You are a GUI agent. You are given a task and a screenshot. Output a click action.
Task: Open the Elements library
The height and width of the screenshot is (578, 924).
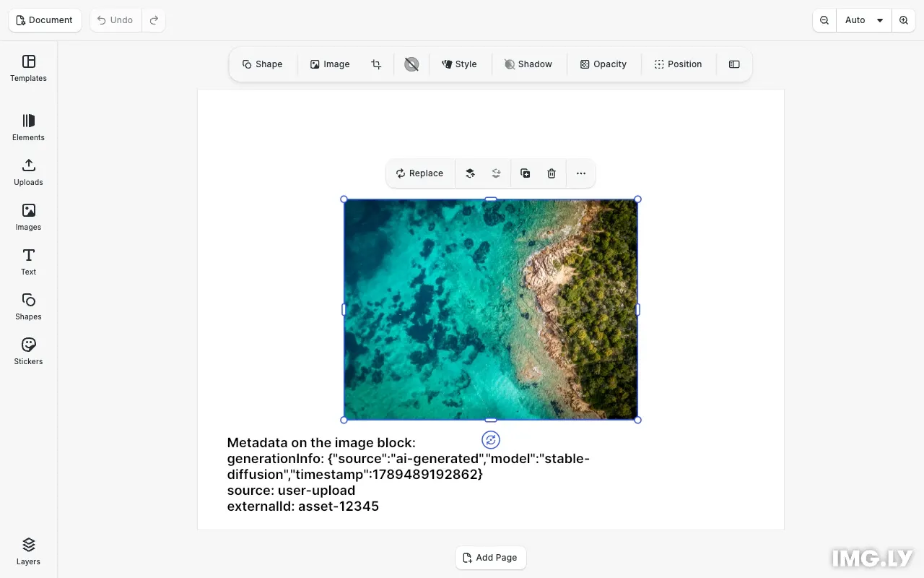pyautogui.click(x=28, y=127)
